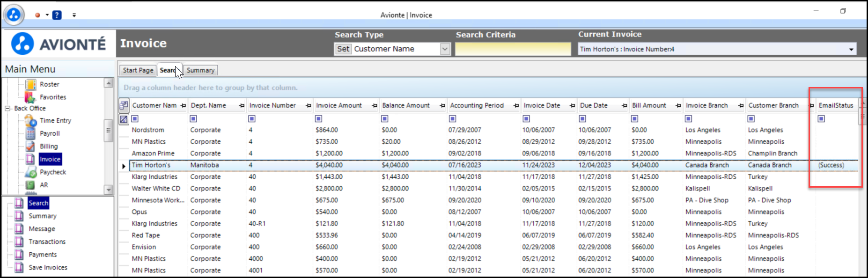Click the Search Criteria input field
Screen dimensions: 868x278
click(513, 49)
